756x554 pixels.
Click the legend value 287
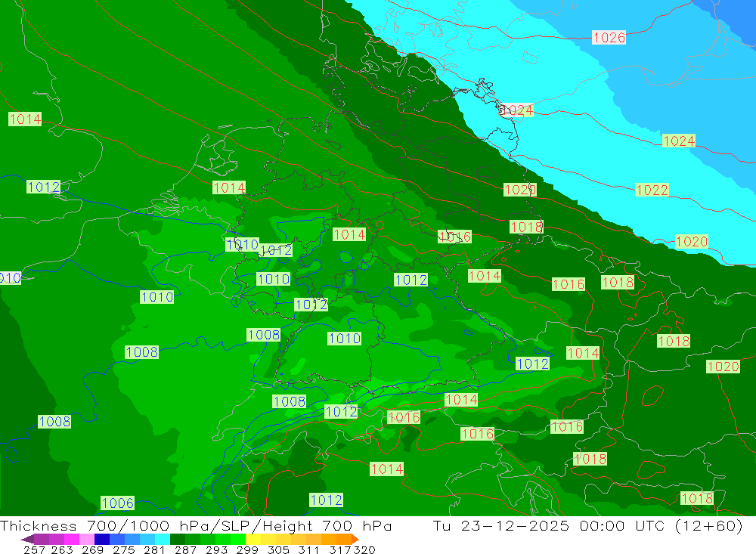pos(185,549)
